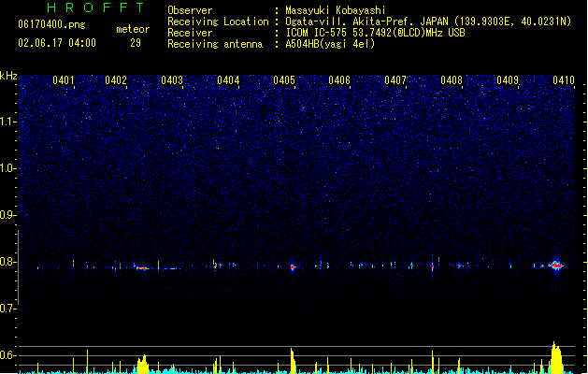Click the 1.0 kHz axis label
This screenshot has width=588, height=374.
click(8, 168)
